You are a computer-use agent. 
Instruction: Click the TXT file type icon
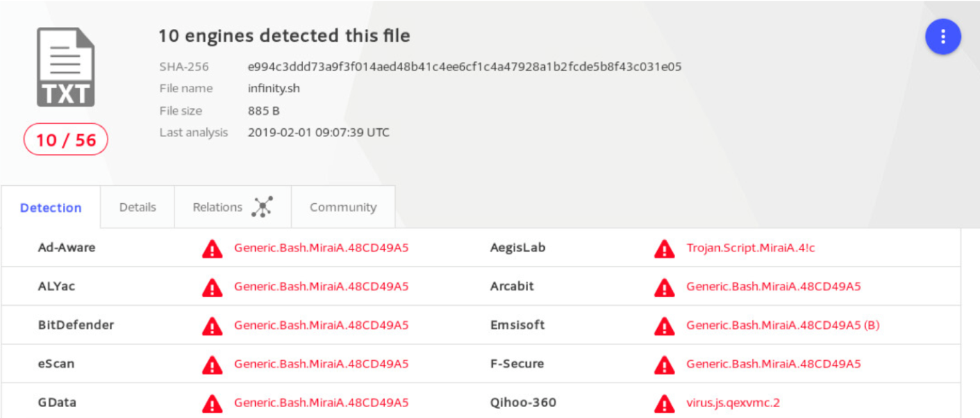click(65, 67)
